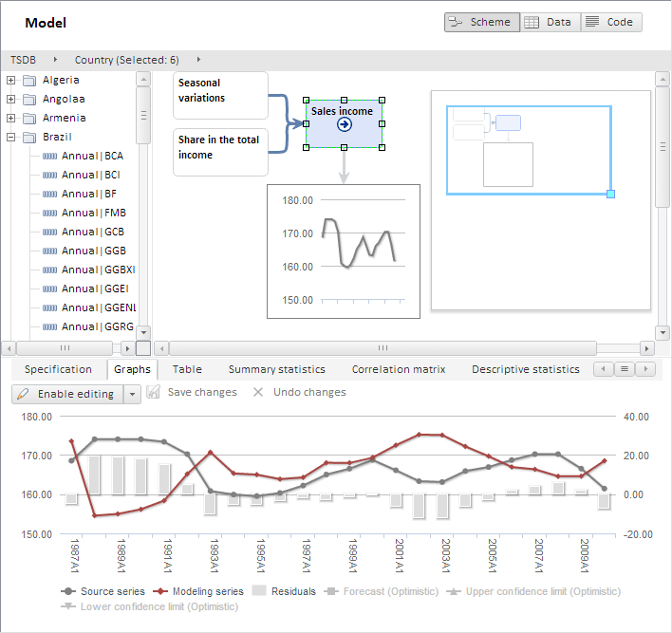Click series icon for Annual|BF
672x633 pixels.
click(x=49, y=195)
